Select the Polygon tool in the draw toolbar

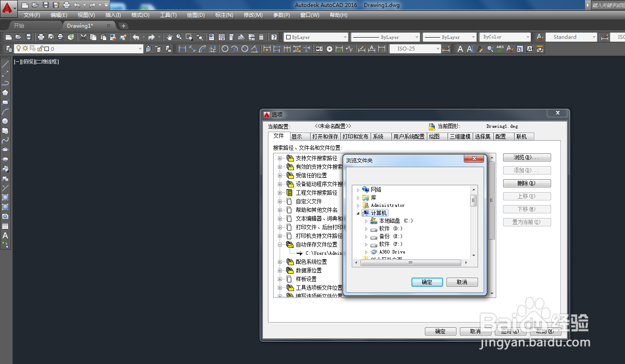tap(5, 93)
